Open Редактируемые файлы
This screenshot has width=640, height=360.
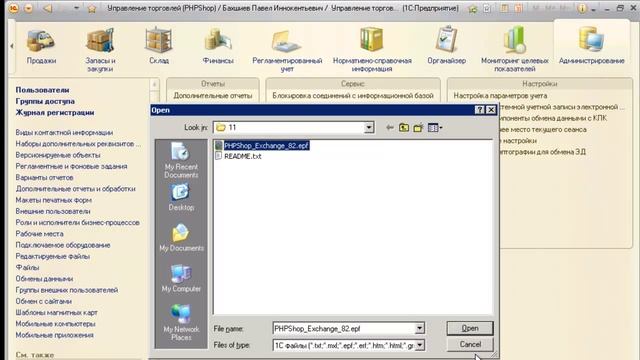pos(53,256)
